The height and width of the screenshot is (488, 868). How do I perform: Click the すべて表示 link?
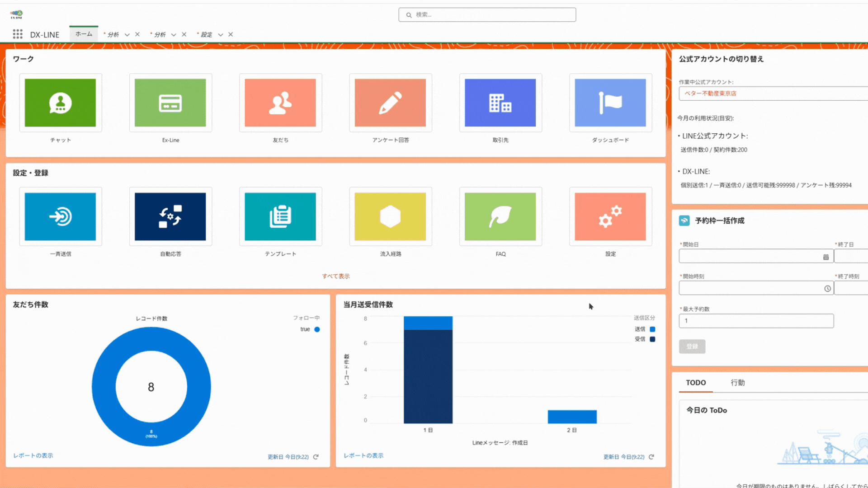pyautogui.click(x=335, y=276)
